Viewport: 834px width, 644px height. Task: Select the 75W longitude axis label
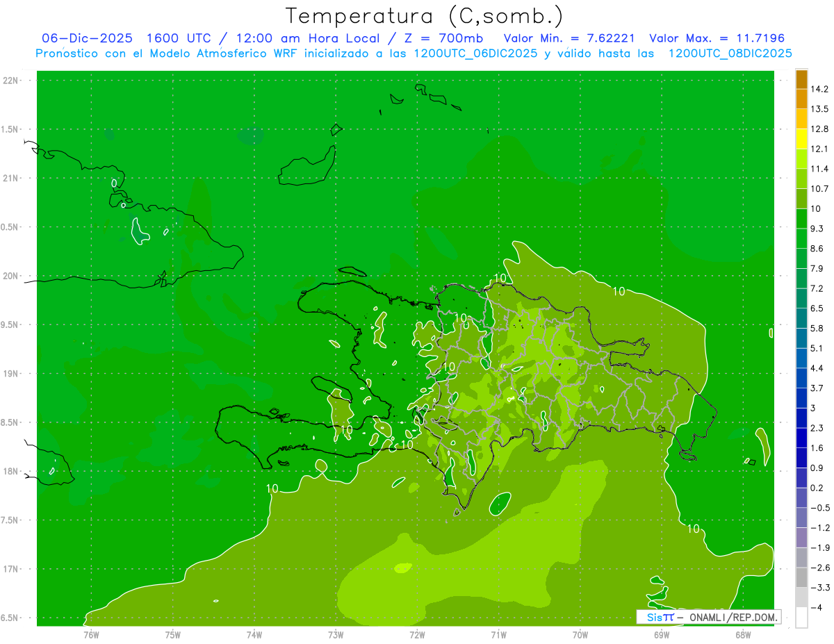click(x=173, y=634)
